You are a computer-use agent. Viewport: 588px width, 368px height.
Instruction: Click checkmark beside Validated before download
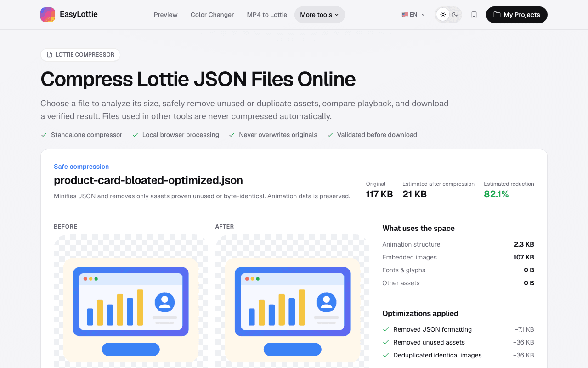330,135
